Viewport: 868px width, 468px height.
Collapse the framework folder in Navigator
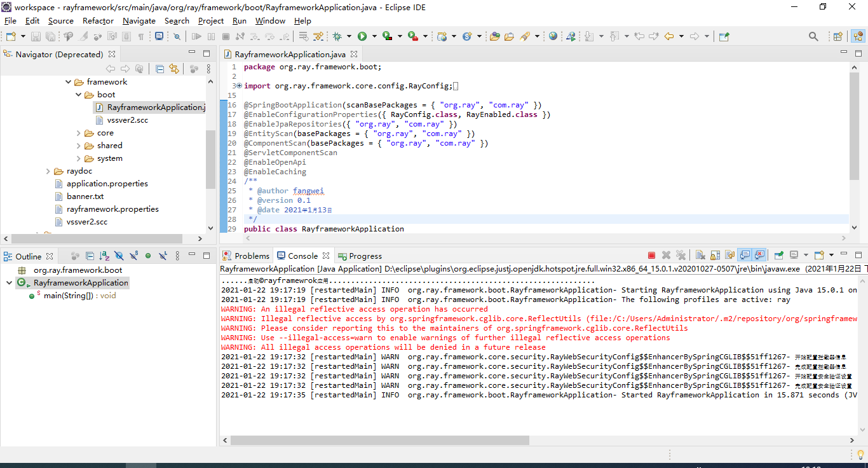click(69, 82)
